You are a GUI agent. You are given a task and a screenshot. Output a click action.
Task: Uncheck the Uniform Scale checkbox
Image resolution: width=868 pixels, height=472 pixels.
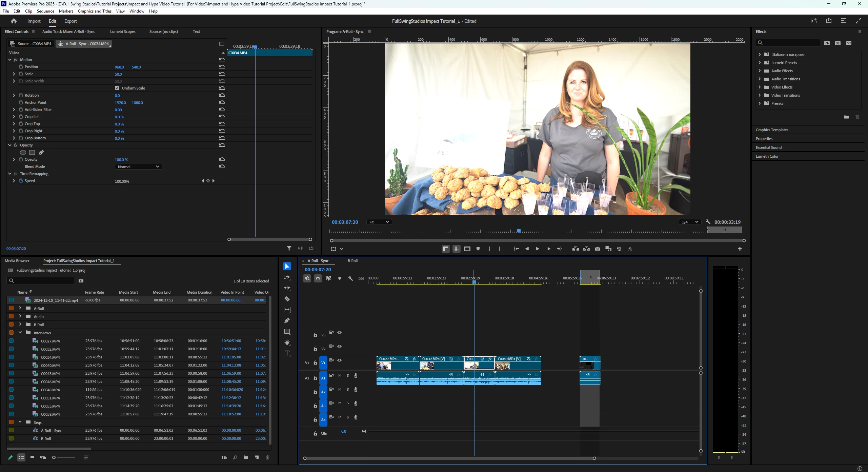pyautogui.click(x=117, y=88)
